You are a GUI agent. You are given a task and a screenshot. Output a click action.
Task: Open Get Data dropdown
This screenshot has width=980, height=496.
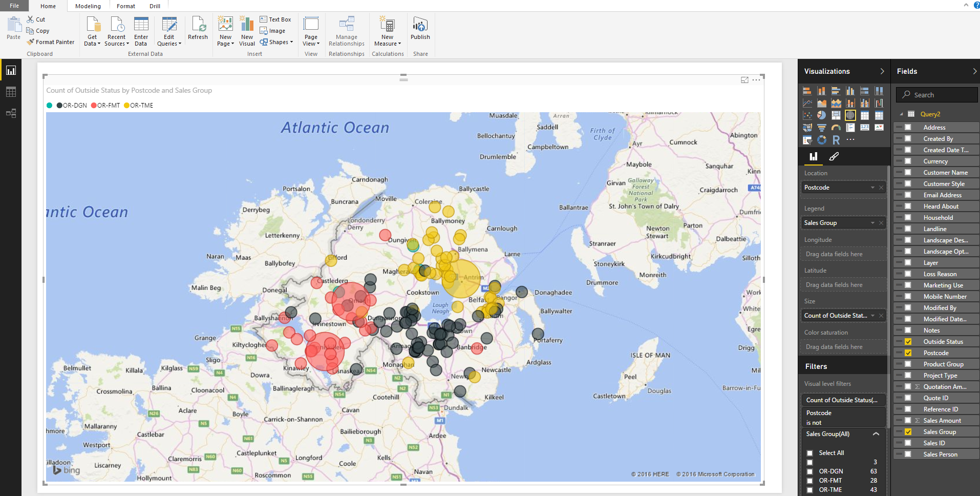click(92, 32)
